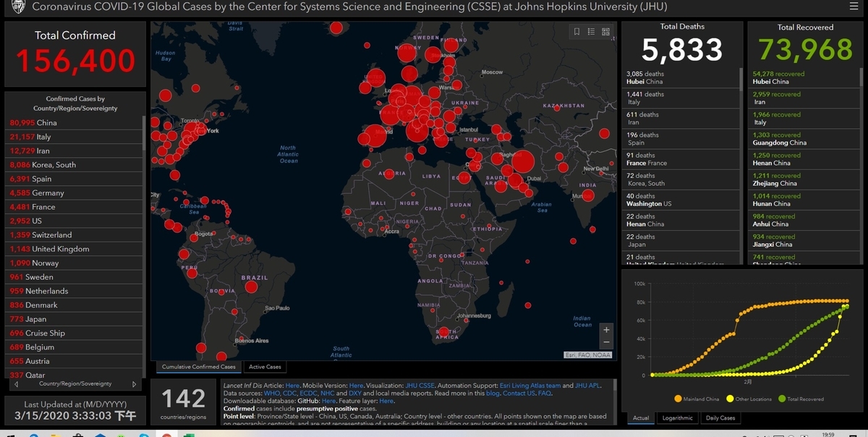Viewport: 868px width, 437px height.
Task: Select 'Korea, South' in confirmed list
Action: 75,165
